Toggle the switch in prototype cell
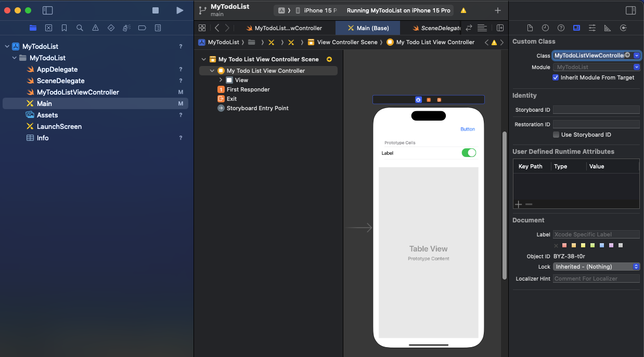Image resolution: width=644 pixels, height=357 pixels. point(469,153)
